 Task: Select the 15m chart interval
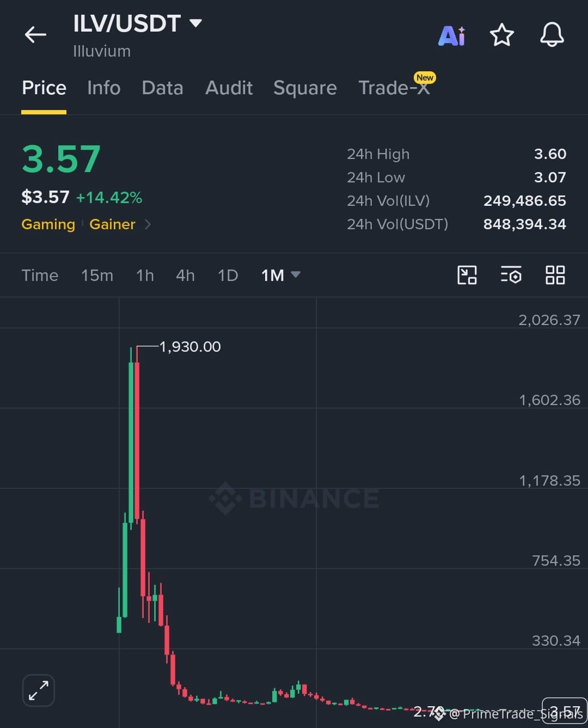97,276
